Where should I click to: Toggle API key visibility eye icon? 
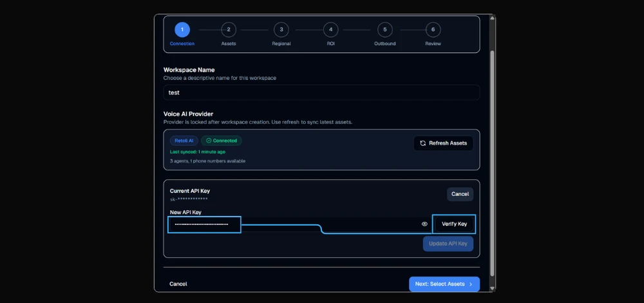[x=424, y=224]
